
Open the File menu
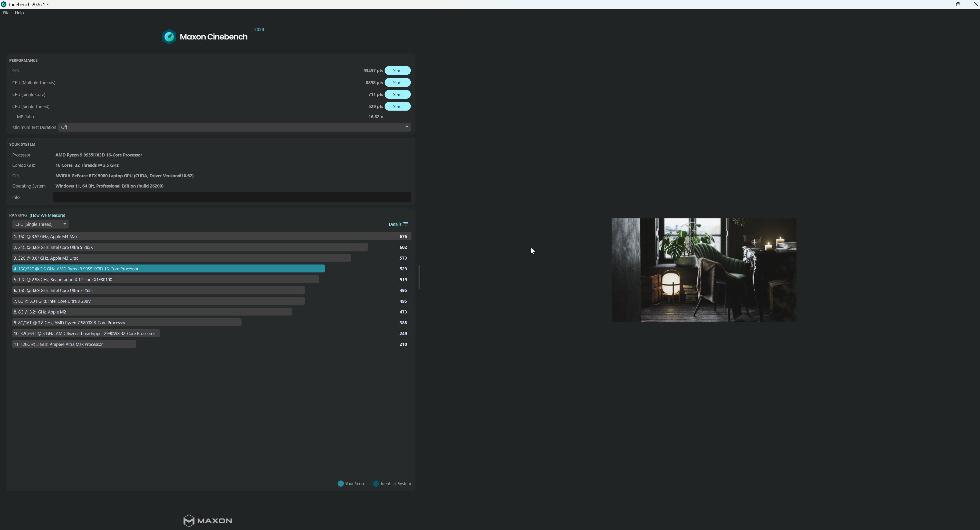[6, 13]
